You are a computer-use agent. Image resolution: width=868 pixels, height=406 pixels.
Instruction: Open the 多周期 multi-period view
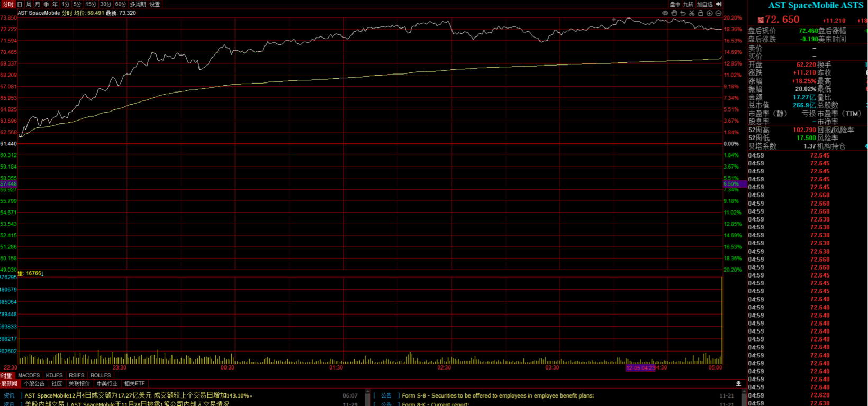click(138, 4)
